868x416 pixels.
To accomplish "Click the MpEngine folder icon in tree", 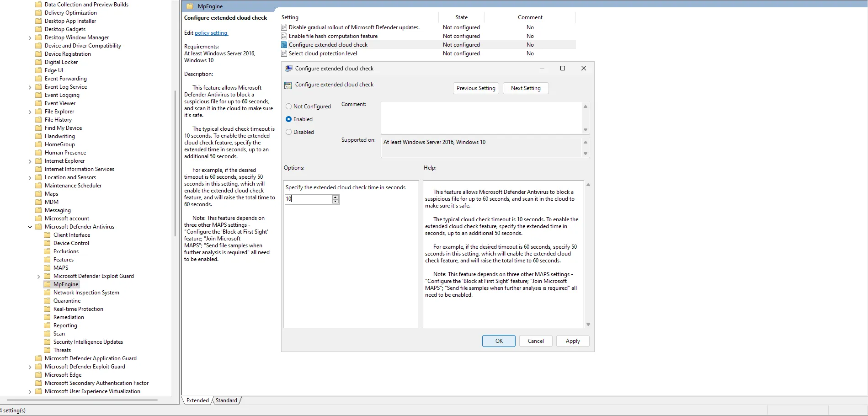I will (47, 284).
